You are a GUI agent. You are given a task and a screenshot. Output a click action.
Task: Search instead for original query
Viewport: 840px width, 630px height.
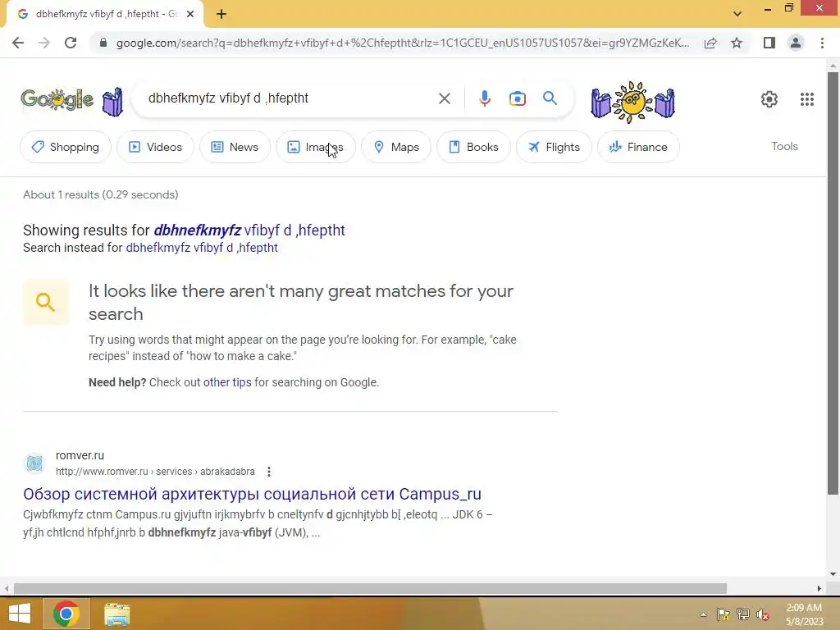[x=202, y=248]
